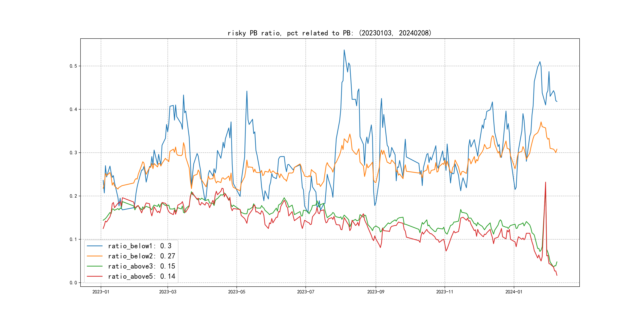Click the 2023-01 x-axis tick label
644x322 pixels.
(101, 292)
